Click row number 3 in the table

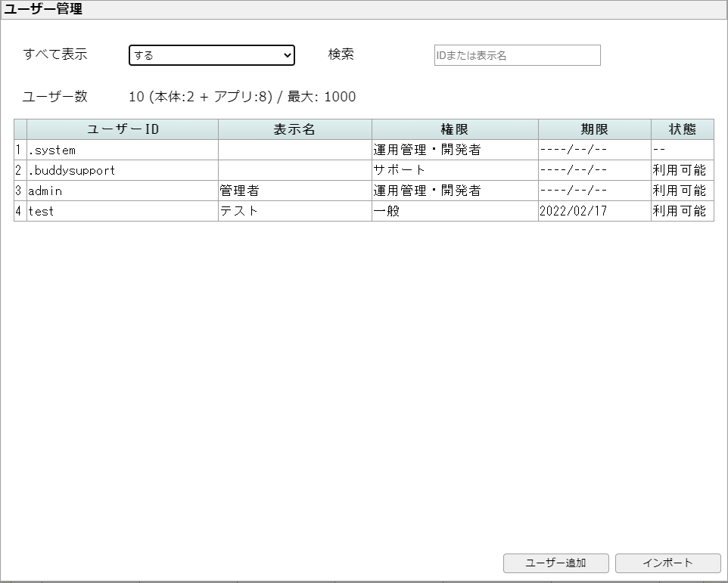[20, 191]
